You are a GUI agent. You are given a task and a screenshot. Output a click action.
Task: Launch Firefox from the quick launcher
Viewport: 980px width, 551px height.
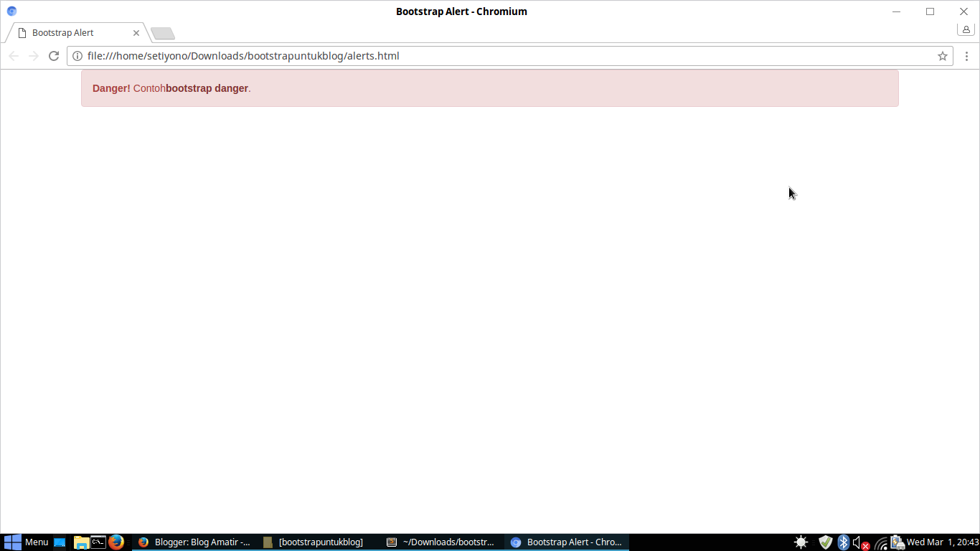pyautogui.click(x=116, y=542)
